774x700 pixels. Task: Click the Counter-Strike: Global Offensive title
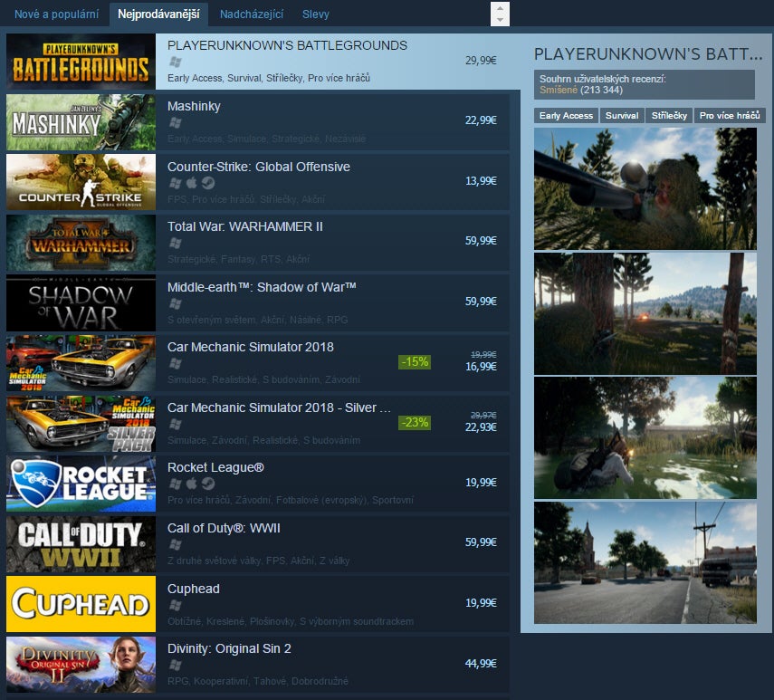[x=259, y=167]
